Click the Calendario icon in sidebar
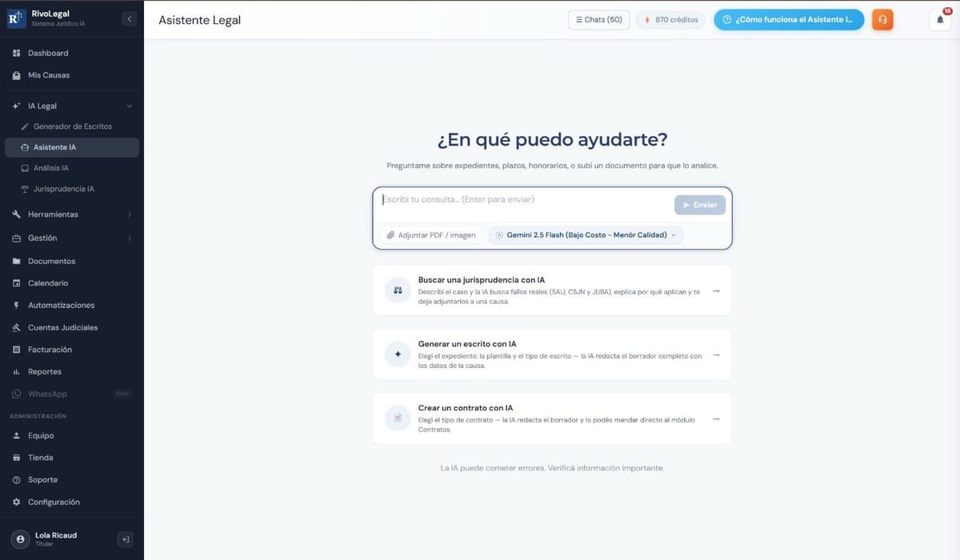The width and height of the screenshot is (960, 560). coord(17,283)
